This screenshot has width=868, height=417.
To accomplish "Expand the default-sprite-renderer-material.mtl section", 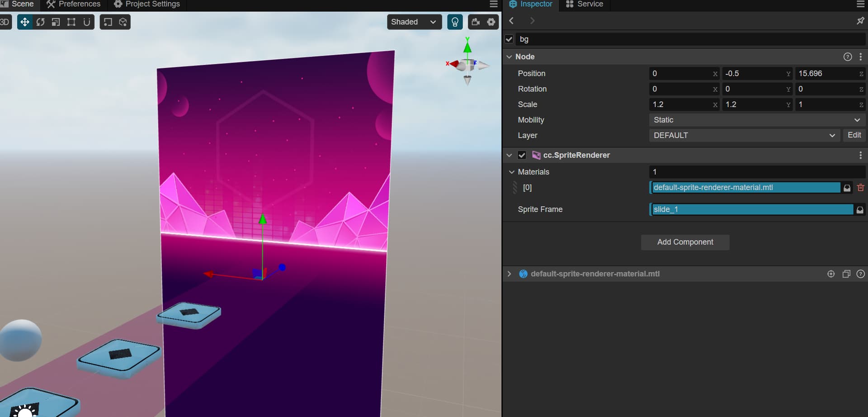I will [509, 274].
